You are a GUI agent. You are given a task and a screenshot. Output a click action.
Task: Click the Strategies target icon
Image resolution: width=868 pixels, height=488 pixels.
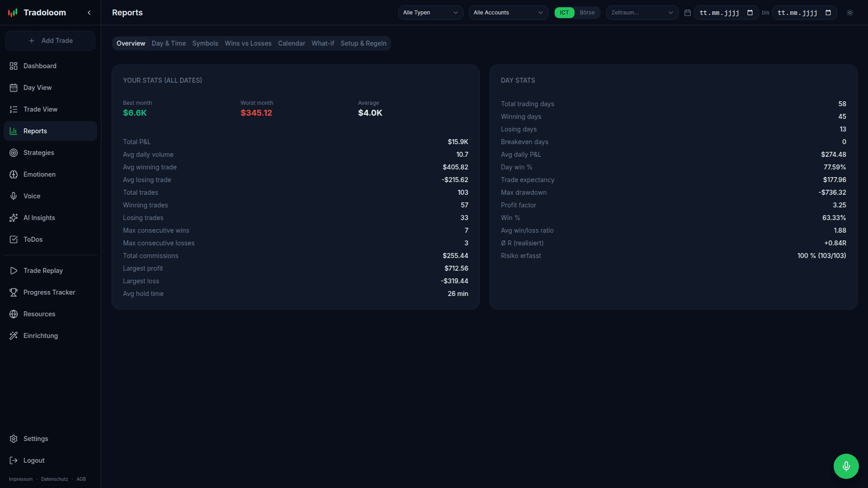(14, 153)
